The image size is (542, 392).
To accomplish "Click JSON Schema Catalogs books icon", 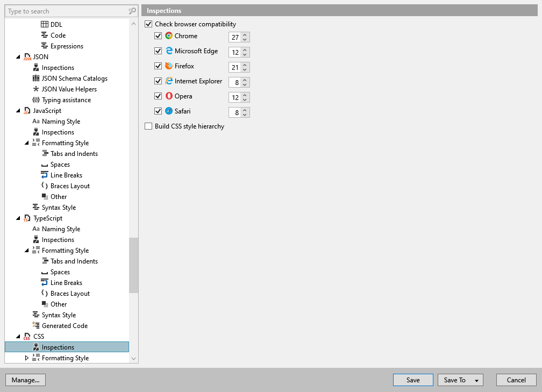I will [x=36, y=78].
